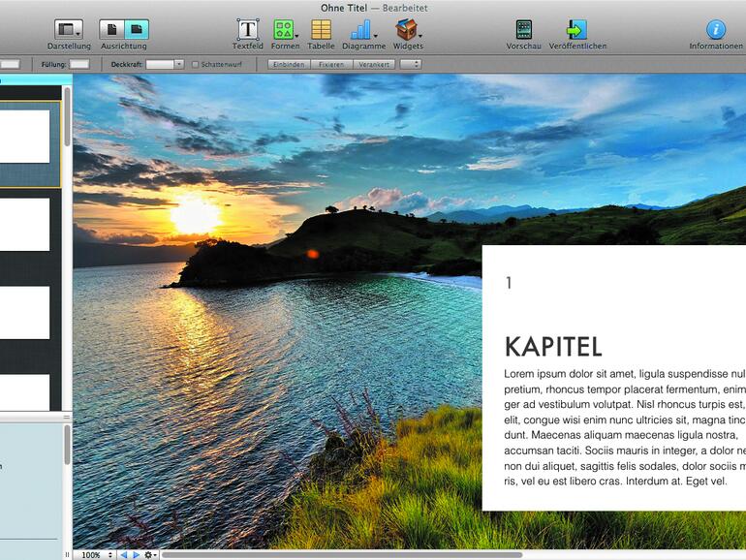The image size is (746, 560).
Task: Select the second page thumbnail
Action: (25, 225)
